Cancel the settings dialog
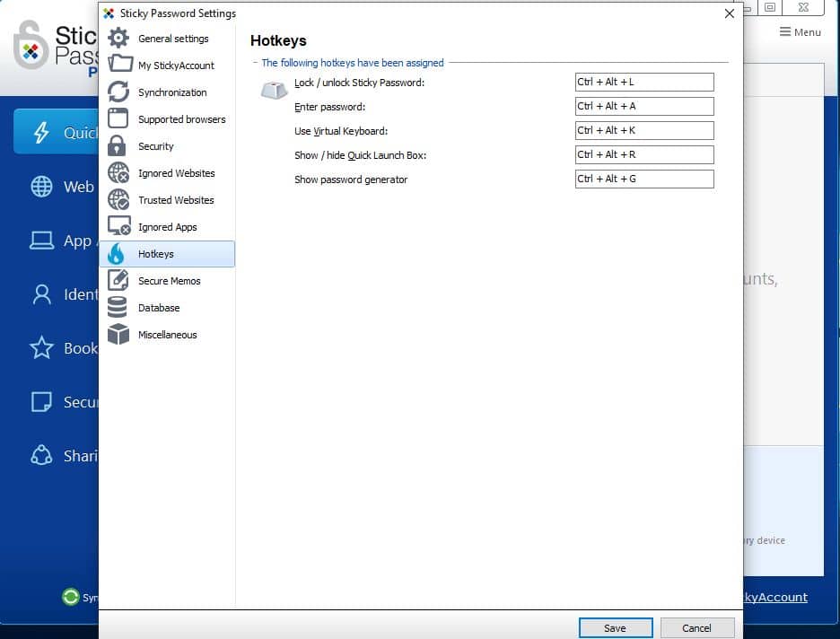 [x=697, y=627]
